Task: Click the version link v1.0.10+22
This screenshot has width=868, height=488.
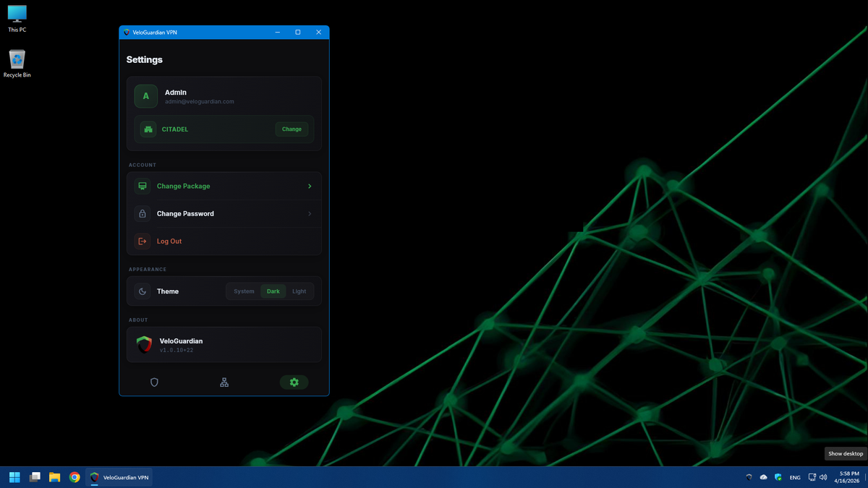Action: pyautogui.click(x=180, y=349)
